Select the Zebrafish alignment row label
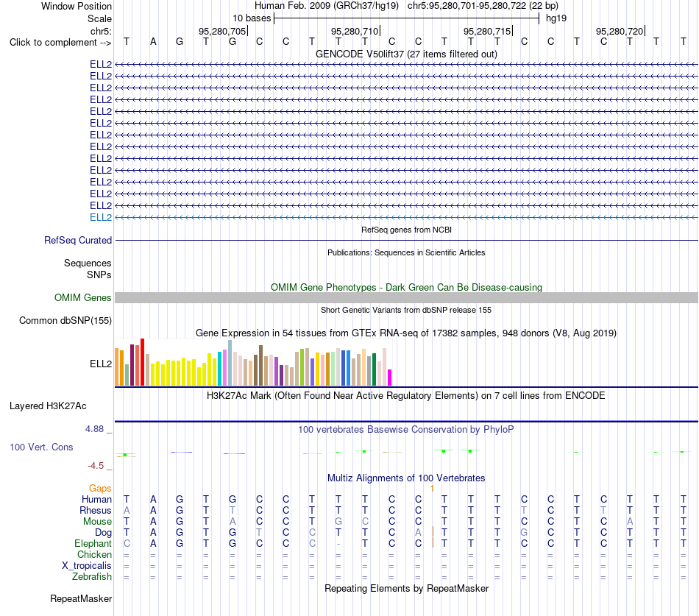699x616 pixels. point(92,577)
